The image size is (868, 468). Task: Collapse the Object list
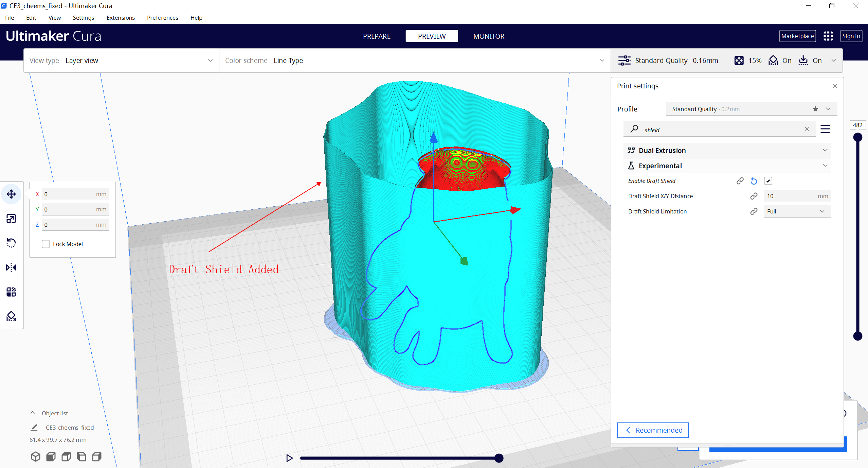33,413
